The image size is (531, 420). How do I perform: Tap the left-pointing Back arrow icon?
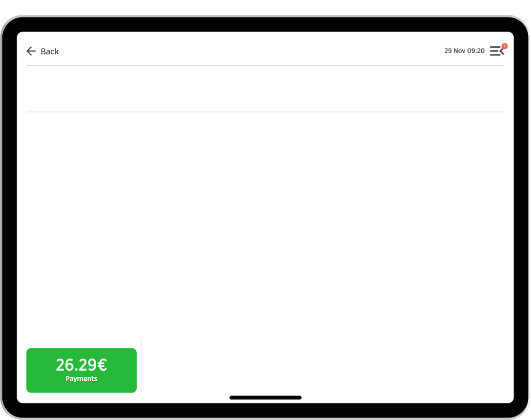[31, 51]
